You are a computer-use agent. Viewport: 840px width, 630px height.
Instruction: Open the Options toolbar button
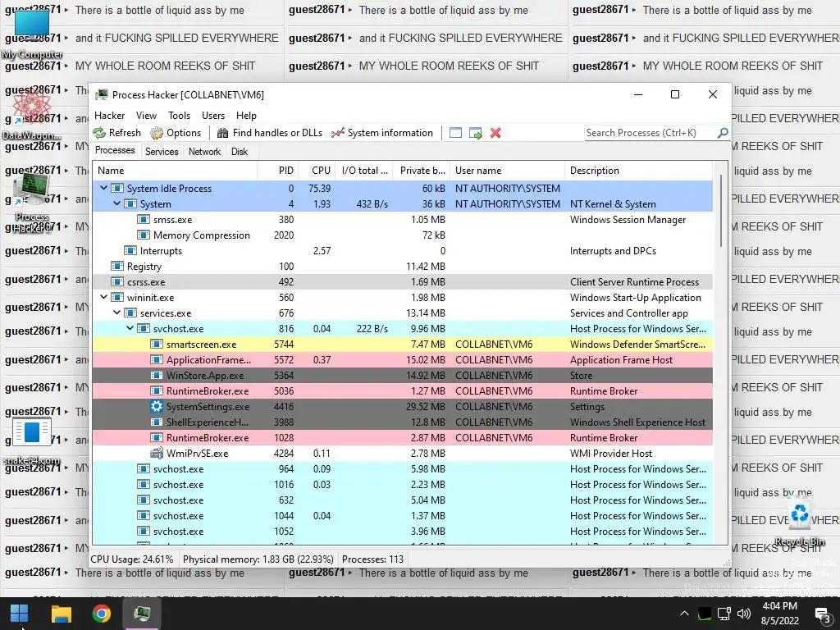(x=176, y=133)
